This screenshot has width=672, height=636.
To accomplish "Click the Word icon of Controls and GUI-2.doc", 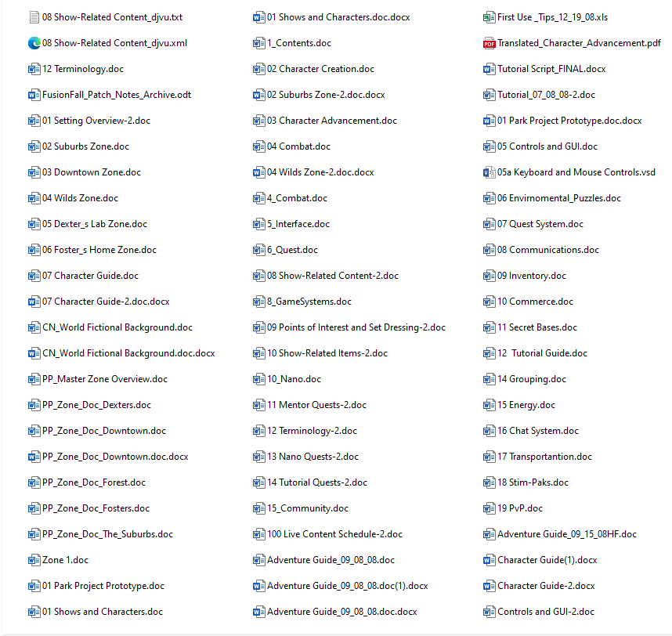I will click(x=489, y=612).
